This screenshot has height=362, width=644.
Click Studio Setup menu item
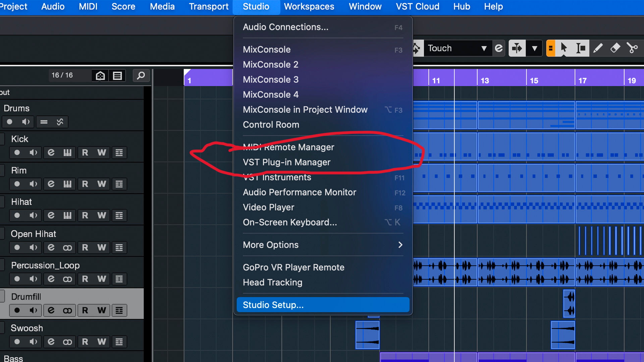point(323,305)
